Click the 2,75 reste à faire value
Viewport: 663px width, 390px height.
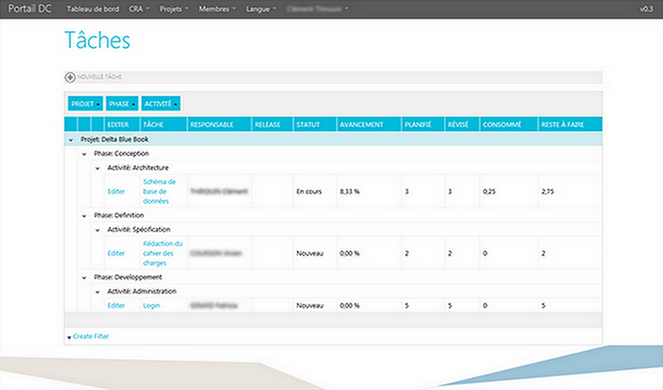[x=548, y=192]
